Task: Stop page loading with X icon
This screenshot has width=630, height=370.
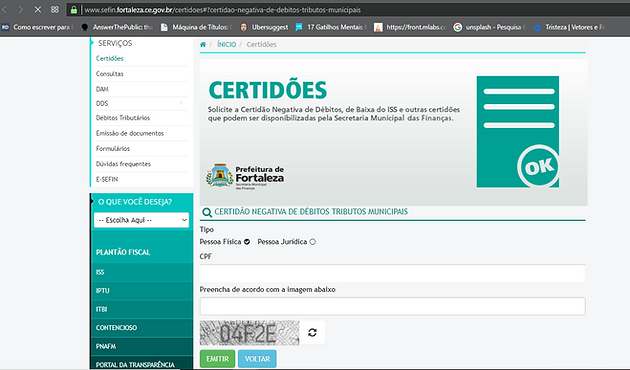Action: point(38,9)
